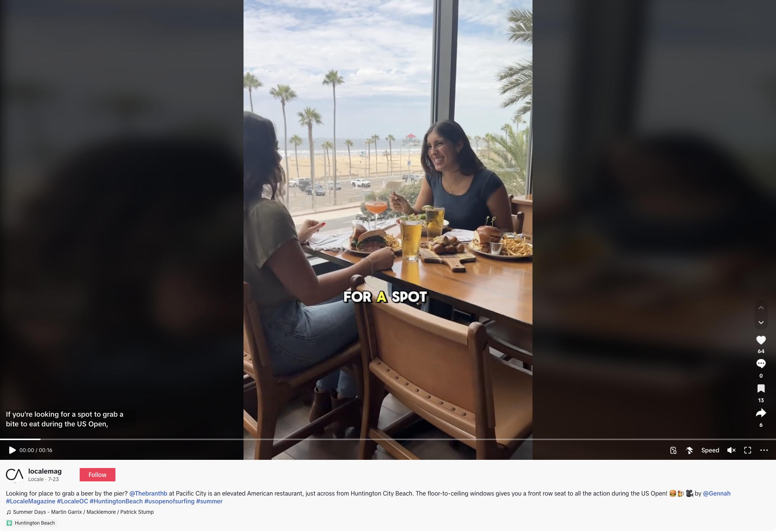Image resolution: width=776 pixels, height=532 pixels.
Task: Open the localemag profile avatar
Action: (x=15, y=475)
